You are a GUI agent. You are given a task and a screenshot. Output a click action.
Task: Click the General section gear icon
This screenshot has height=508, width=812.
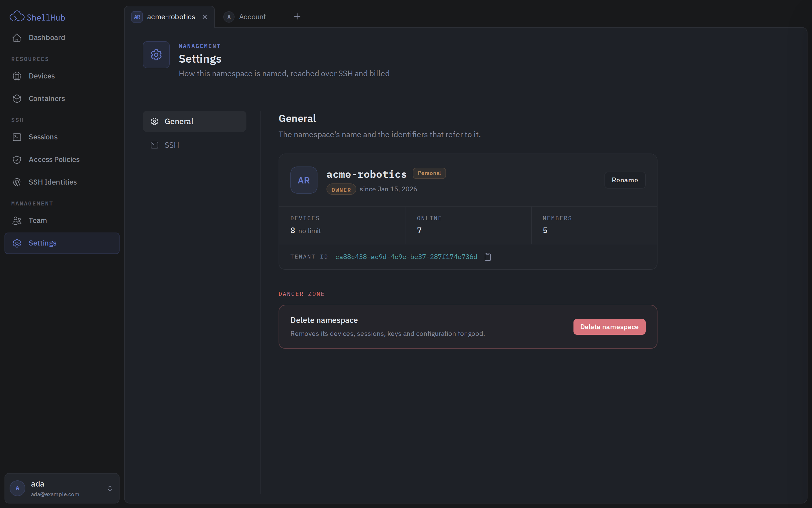tap(154, 121)
